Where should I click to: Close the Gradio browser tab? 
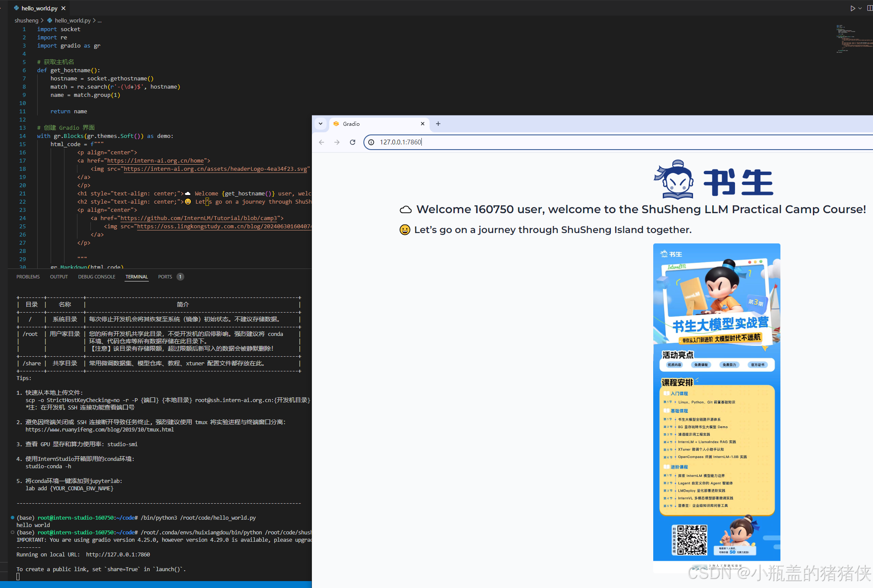[x=423, y=124]
